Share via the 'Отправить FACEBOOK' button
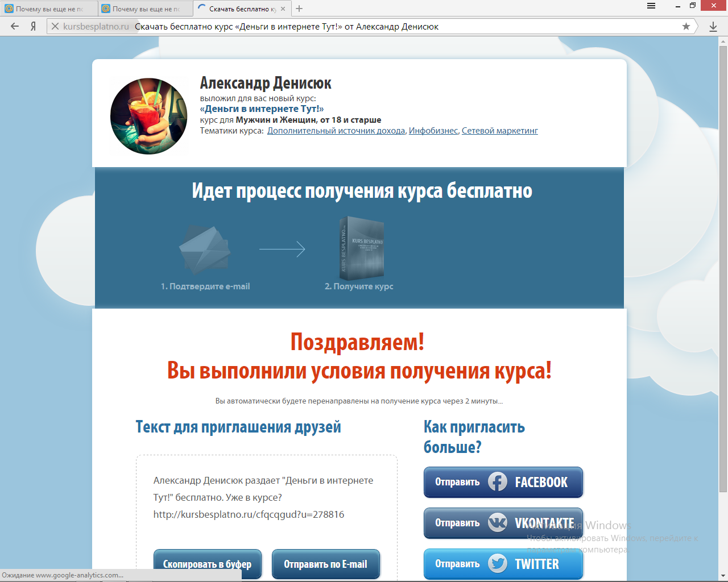 (x=503, y=482)
